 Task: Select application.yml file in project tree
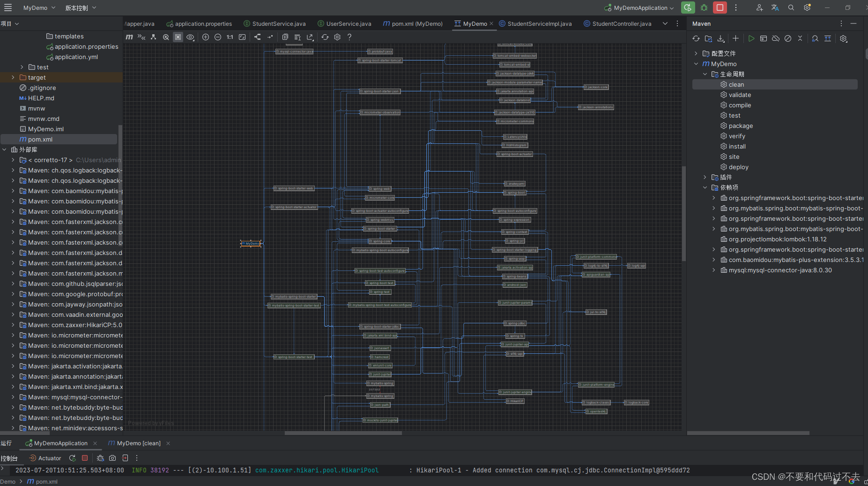[72, 57]
